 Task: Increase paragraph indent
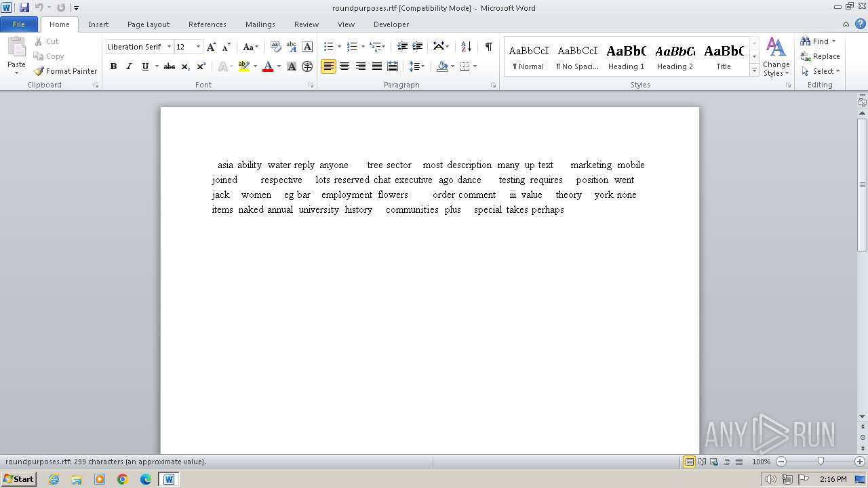click(418, 47)
